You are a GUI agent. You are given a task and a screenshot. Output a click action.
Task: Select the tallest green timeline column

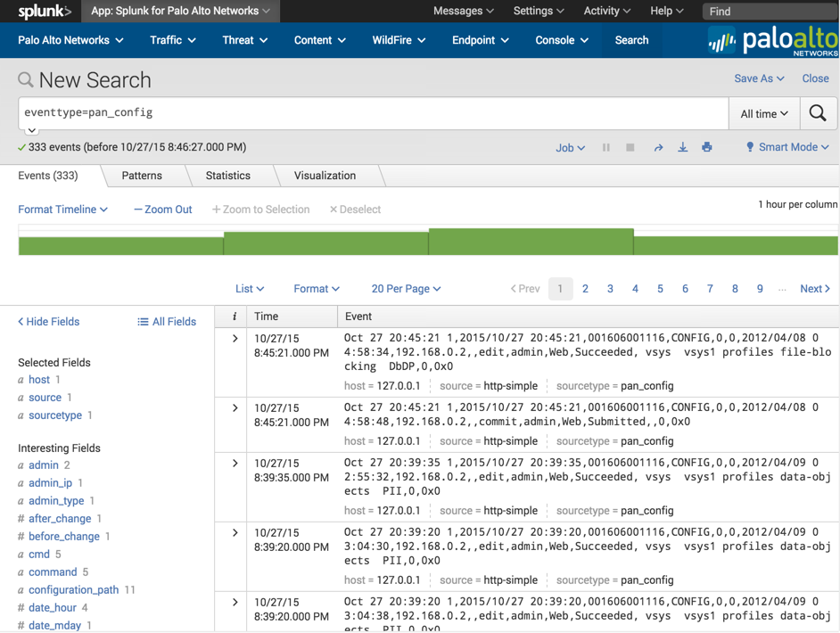click(531, 242)
